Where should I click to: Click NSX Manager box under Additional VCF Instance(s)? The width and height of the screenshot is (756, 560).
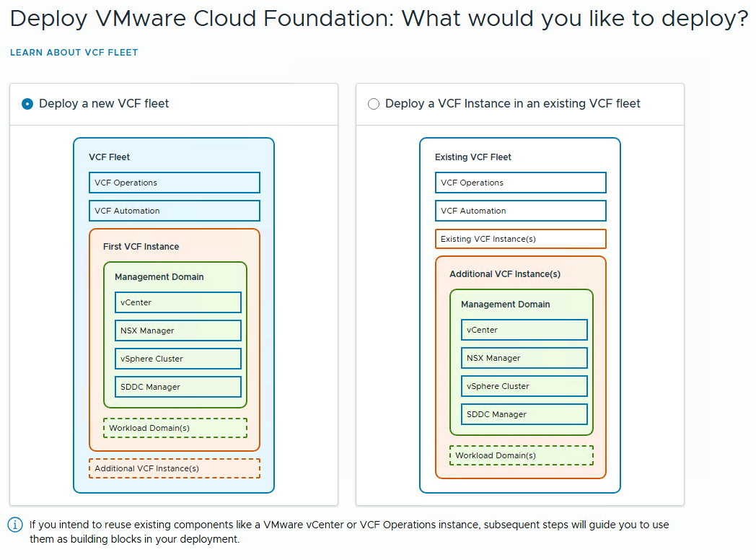[x=524, y=358]
